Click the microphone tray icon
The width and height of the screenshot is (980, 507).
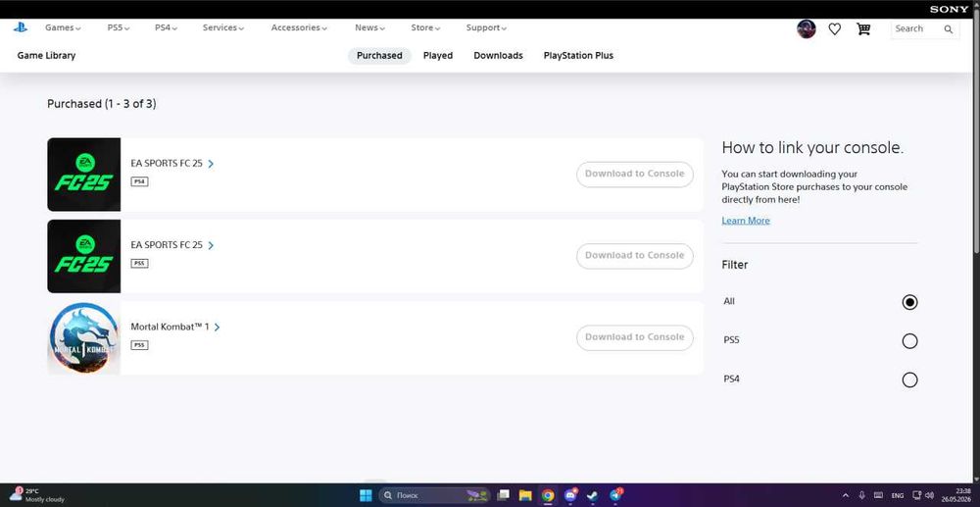tap(862, 495)
